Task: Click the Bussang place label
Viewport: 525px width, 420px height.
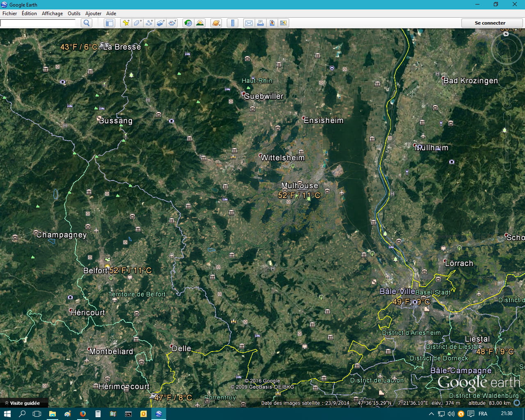Action: (116, 121)
